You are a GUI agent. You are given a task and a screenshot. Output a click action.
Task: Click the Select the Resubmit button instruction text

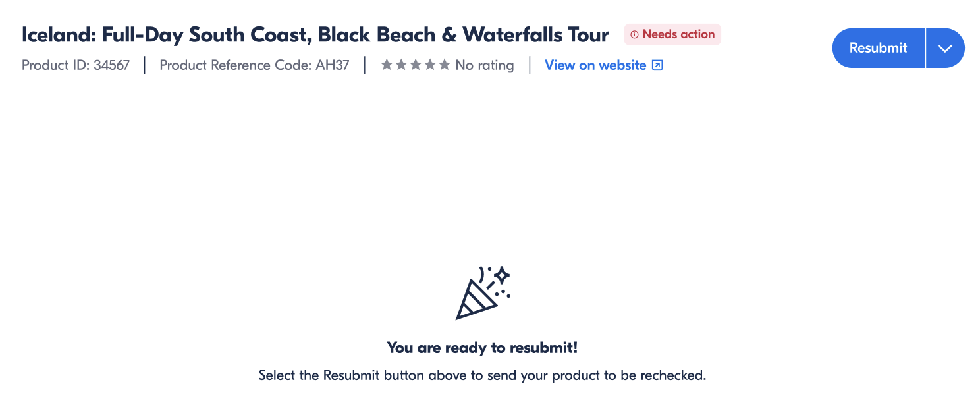point(482,376)
